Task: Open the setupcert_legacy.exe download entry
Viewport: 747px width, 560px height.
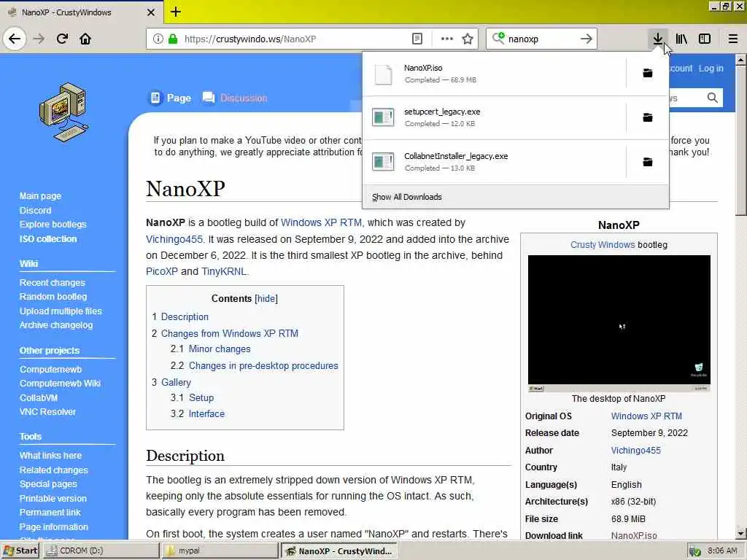Action: coord(494,117)
